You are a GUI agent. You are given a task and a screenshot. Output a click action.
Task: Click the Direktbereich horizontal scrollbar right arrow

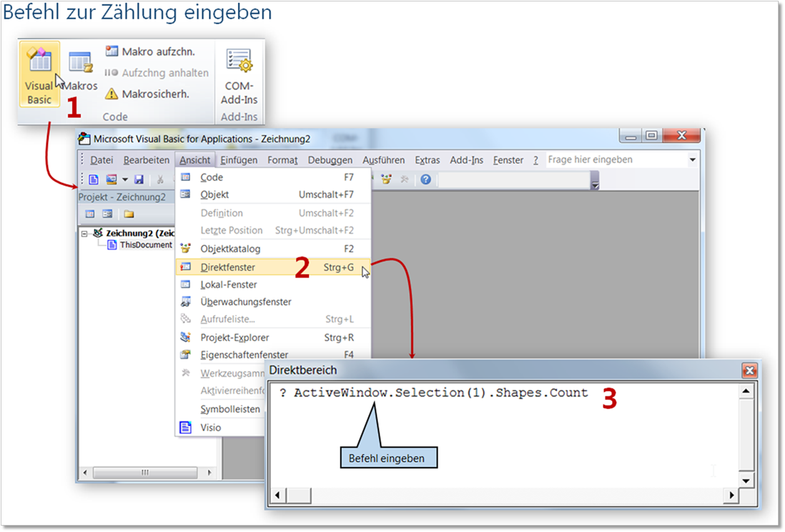pos(732,496)
